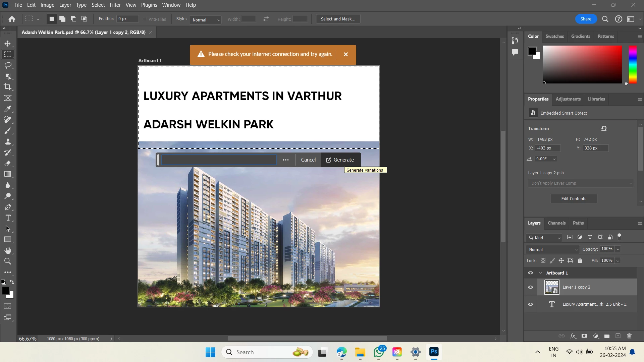Toggle visibility of Artboard 1 group

530,273
